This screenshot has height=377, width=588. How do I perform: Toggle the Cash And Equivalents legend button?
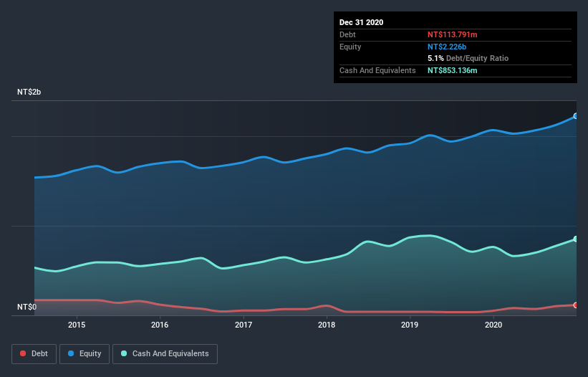click(165, 354)
